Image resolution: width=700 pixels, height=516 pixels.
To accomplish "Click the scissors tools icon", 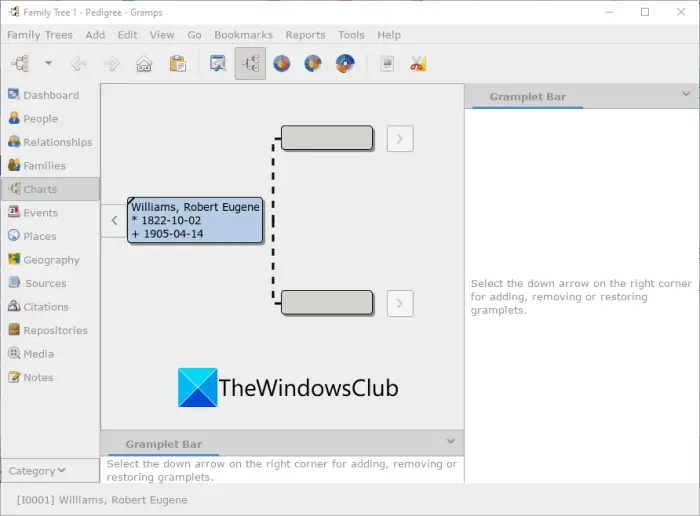I will (418, 63).
